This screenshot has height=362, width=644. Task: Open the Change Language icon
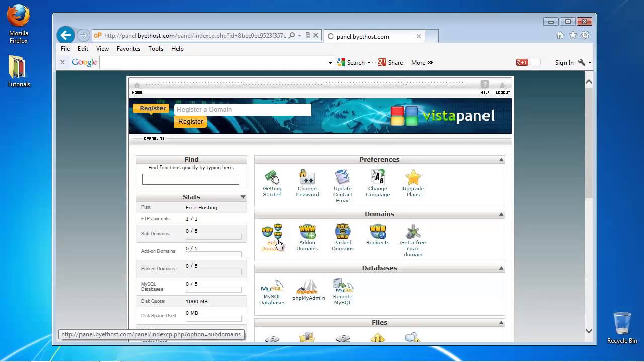(x=377, y=177)
